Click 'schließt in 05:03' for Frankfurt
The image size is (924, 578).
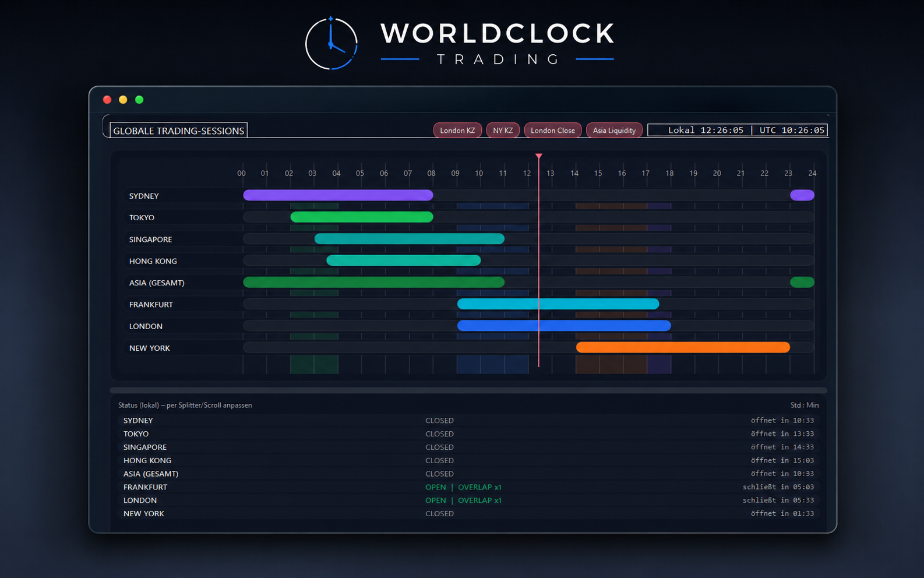(x=778, y=487)
